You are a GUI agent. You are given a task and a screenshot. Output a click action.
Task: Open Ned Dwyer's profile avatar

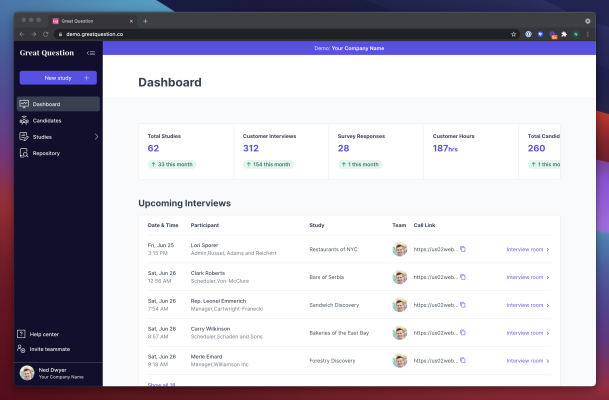click(x=26, y=373)
